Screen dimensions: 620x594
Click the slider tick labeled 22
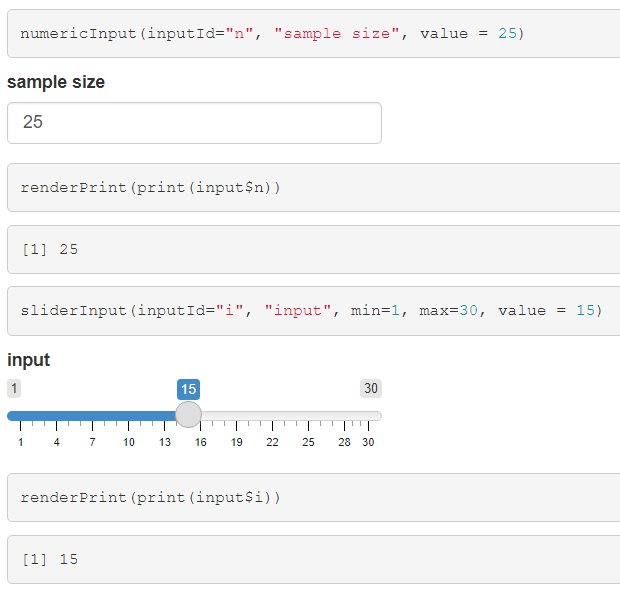pyautogui.click(x=272, y=442)
